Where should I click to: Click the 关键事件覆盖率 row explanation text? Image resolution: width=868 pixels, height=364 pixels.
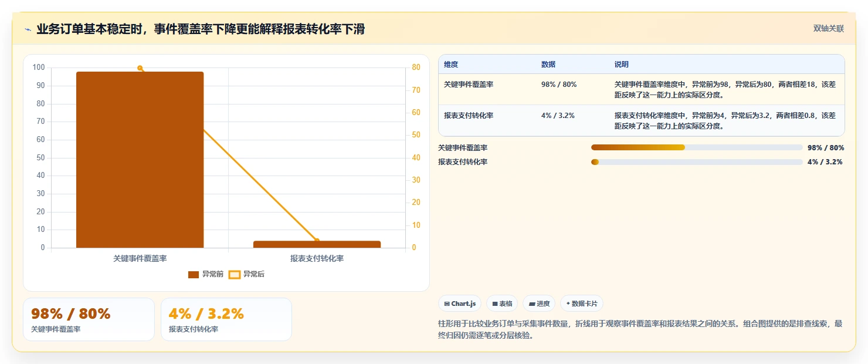tap(725, 89)
